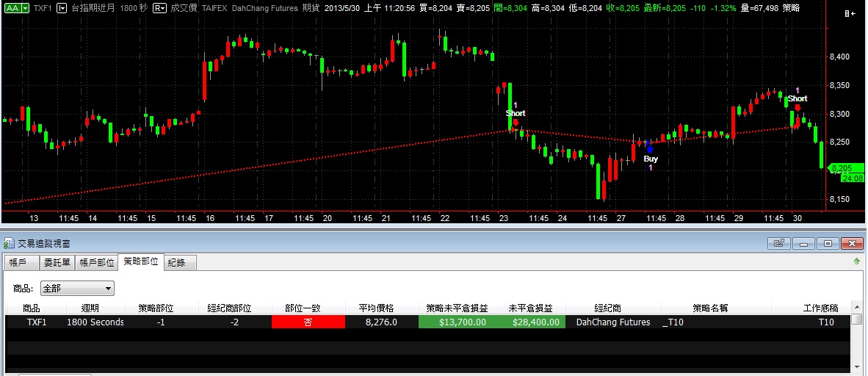The image size is (868, 376).
Task: Click the chart options icon at top right
Action: pyautogui.click(x=849, y=14)
